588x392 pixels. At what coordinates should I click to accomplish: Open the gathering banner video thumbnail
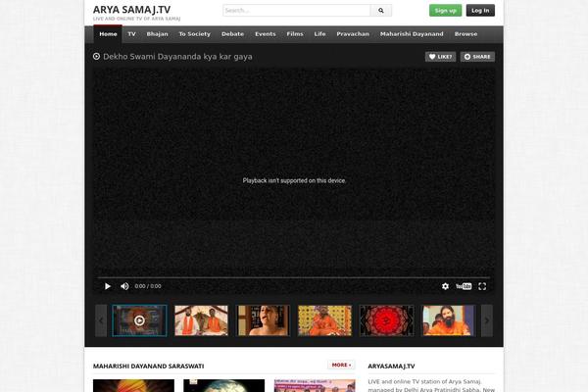[x=315, y=385]
